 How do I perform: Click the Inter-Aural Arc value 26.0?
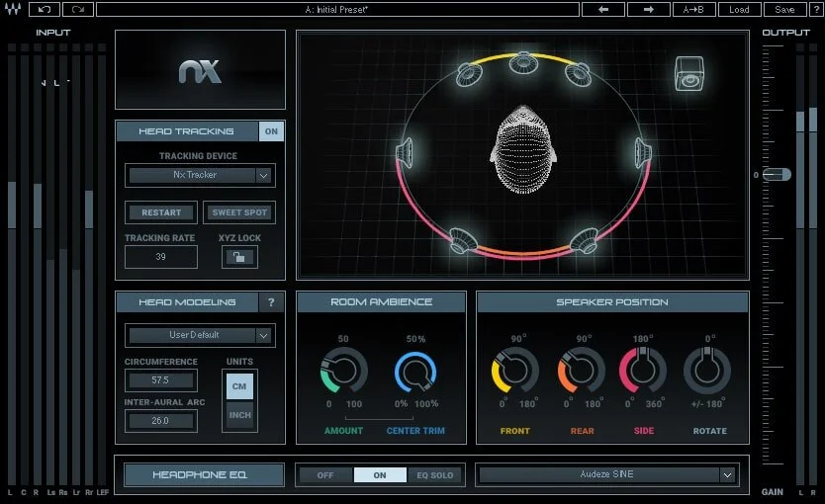pyautogui.click(x=161, y=420)
